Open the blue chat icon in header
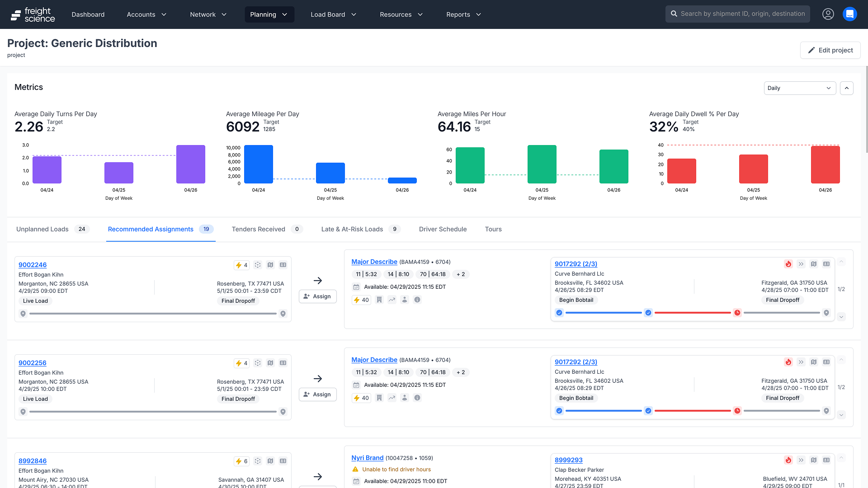868x488 pixels. pyautogui.click(x=849, y=14)
